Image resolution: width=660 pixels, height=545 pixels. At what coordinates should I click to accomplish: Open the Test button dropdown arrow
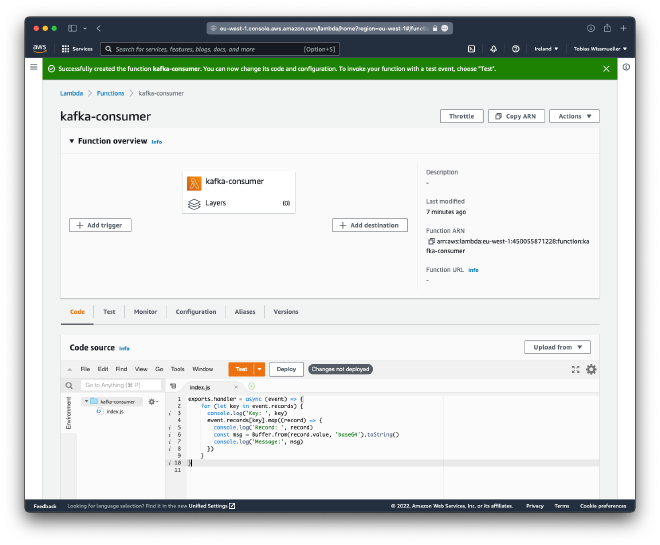tap(260, 369)
